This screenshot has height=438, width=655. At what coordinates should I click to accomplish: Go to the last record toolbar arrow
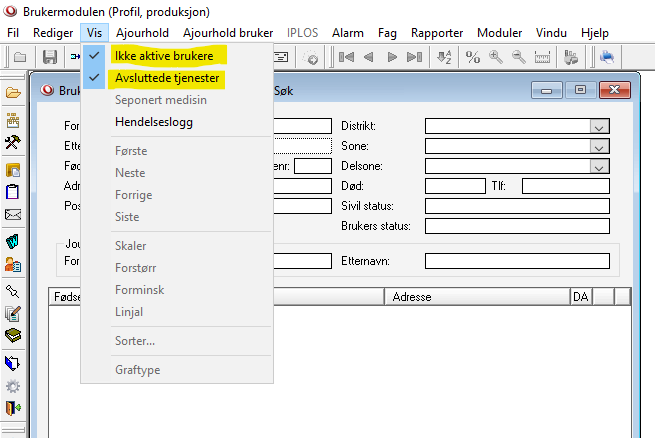413,57
